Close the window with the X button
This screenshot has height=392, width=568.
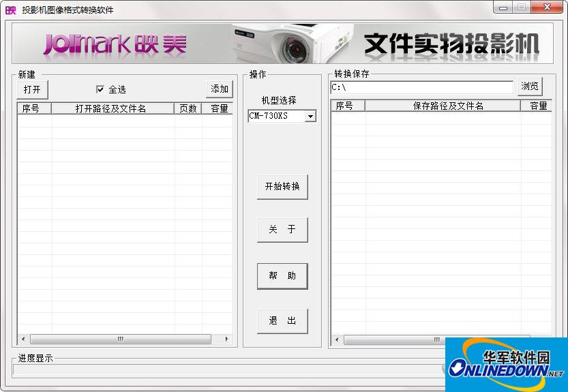pyautogui.click(x=548, y=7)
